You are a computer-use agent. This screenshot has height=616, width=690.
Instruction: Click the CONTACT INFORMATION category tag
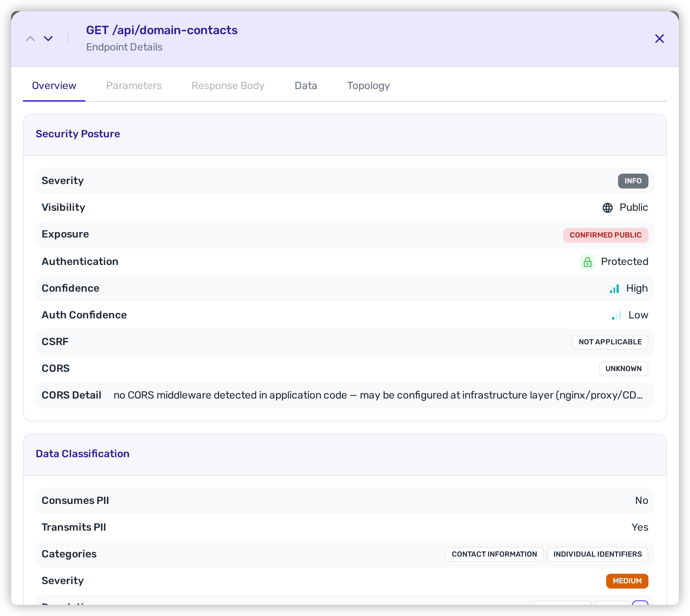click(x=494, y=554)
